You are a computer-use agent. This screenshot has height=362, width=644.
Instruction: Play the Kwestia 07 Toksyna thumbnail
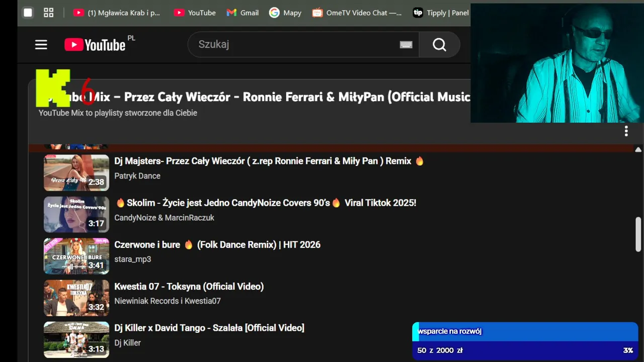pyautogui.click(x=76, y=298)
